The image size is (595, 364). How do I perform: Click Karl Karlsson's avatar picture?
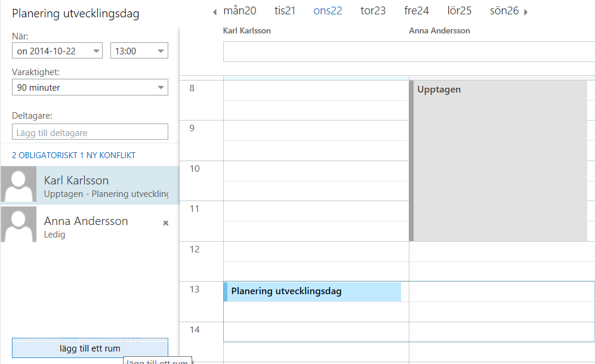coord(19,185)
